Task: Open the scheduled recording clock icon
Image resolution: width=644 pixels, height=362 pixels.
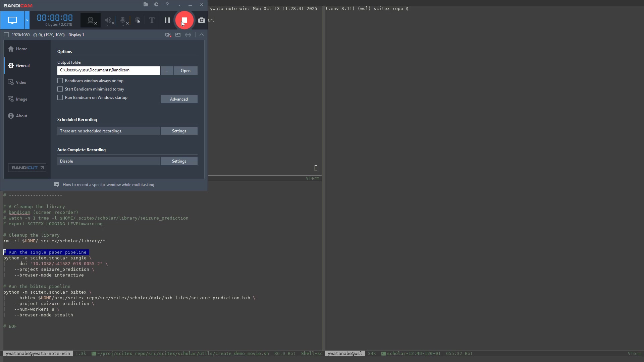Action: (x=156, y=4)
